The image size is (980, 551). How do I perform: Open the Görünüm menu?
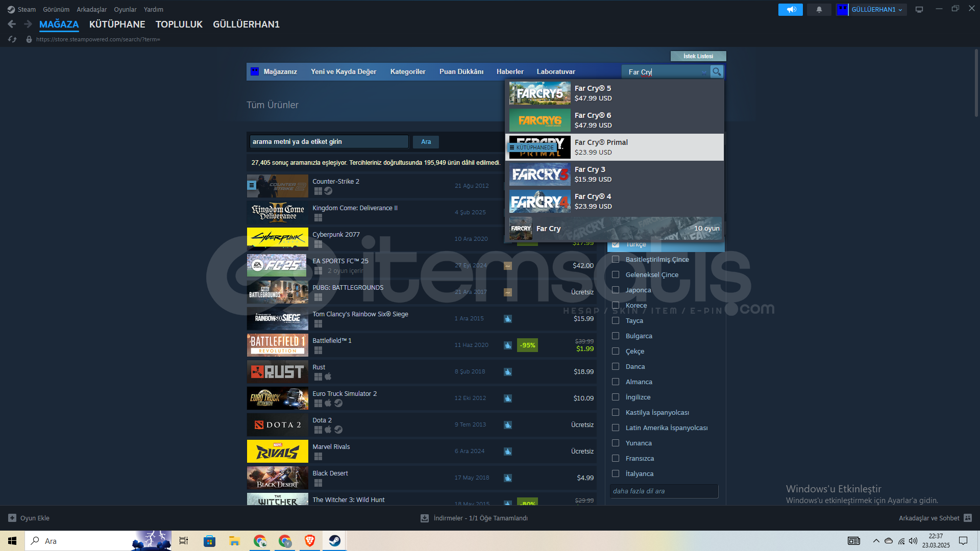click(x=56, y=10)
